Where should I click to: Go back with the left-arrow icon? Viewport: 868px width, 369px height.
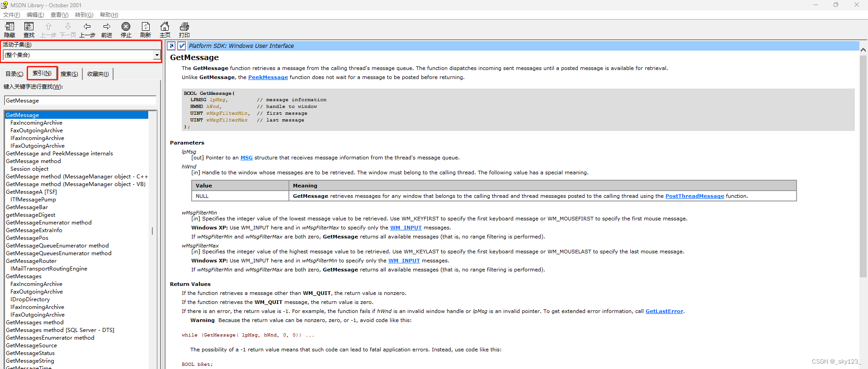click(x=87, y=30)
